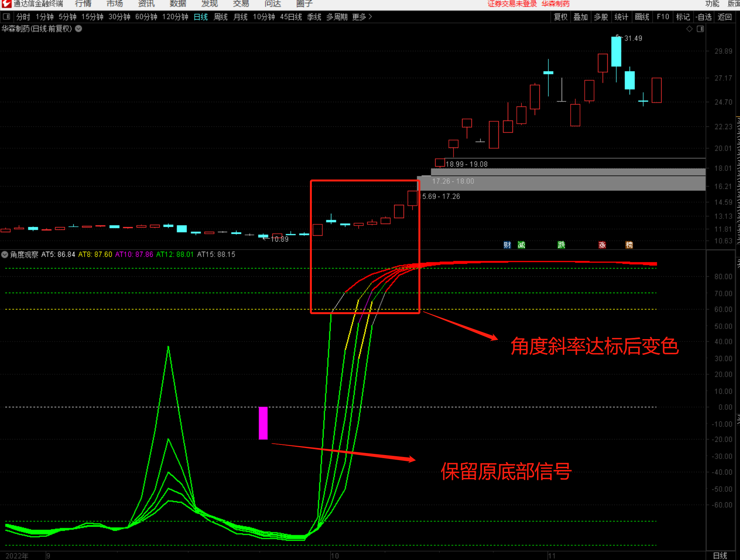Expand the 华森制药 chart title dropdown
Viewport: 740px width, 560px height.
(x=78, y=28)
